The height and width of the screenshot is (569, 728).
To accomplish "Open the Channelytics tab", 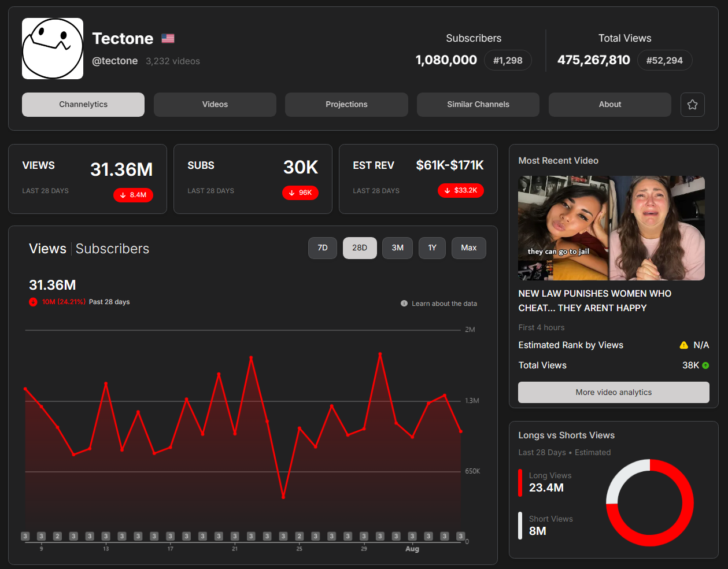I will (x=83, y=105).
